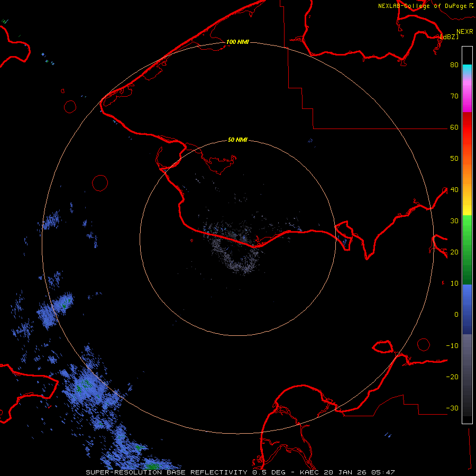Click the NEXR label near the scale
476x476 pixels.
(x=464, y=32)
